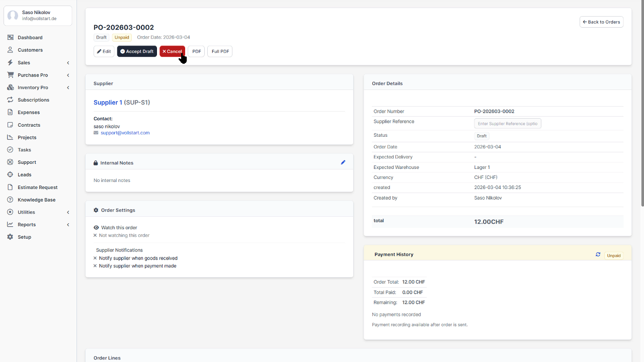Click the Customers person icon
Screen dimensions: 644x362
(10, 50)
